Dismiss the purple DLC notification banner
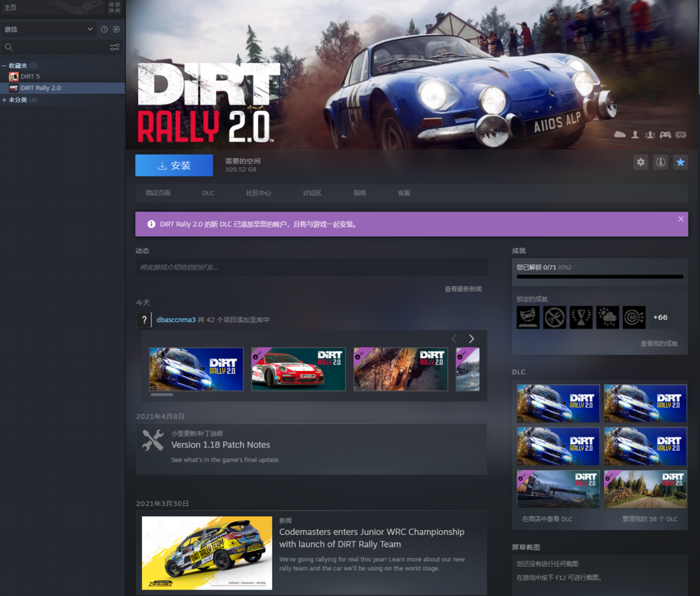700x596 pixels. click(x=681, y=219)
